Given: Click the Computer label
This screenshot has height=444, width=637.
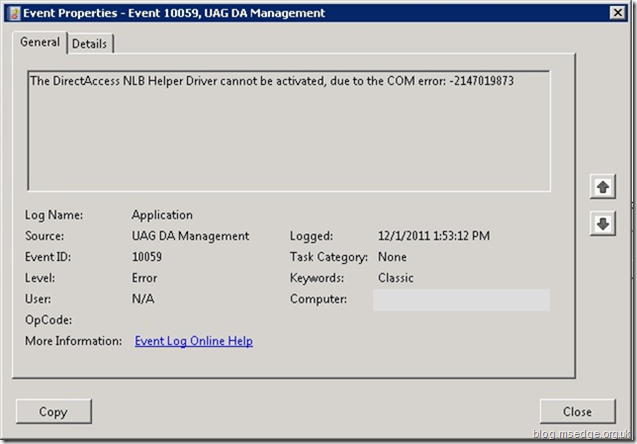Looking at the screenshot, I should pyautogui.click(x=318, y=299).
